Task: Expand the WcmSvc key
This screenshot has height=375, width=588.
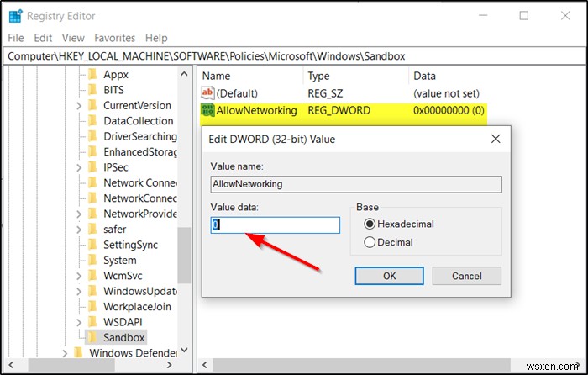Action: pos(79,276)
